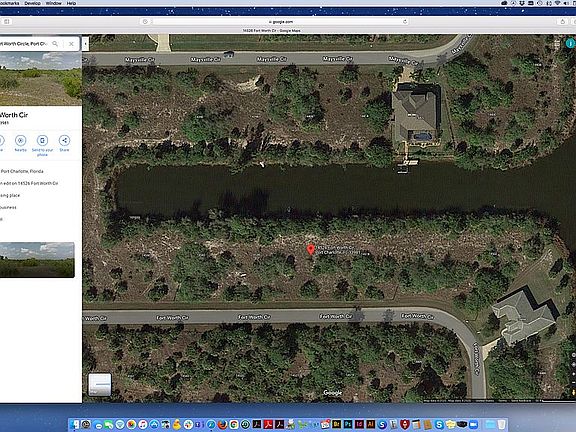Click the Google logo on the map
This screenshot has width=576, height=432.
333,393
